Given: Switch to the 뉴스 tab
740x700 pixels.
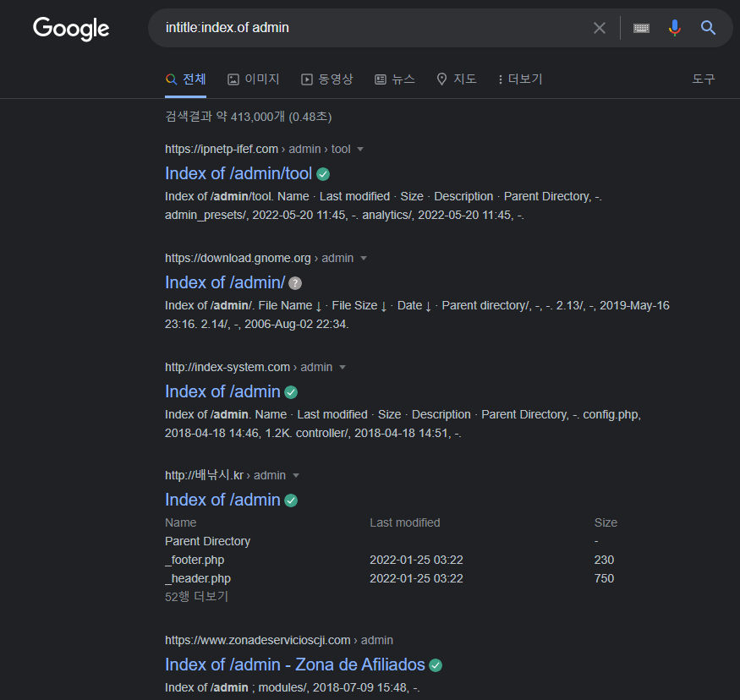Looking at the screenshot, I should click(395, 79).
